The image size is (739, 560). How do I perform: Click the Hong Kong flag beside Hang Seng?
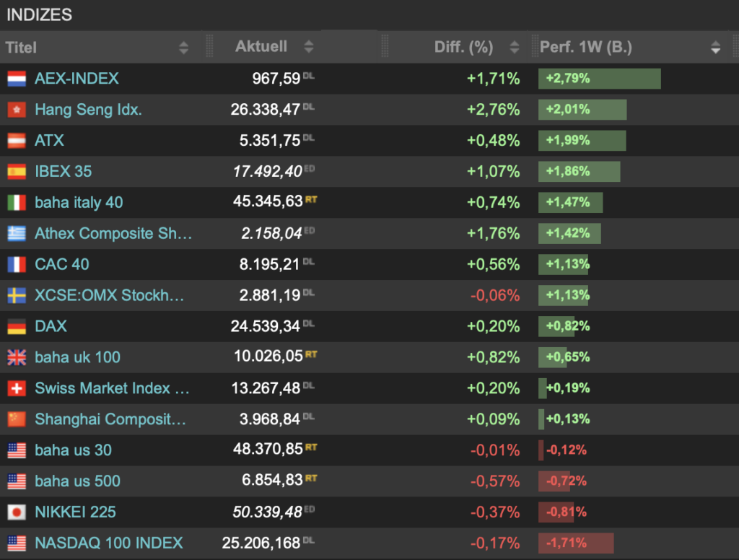[17, 110]
